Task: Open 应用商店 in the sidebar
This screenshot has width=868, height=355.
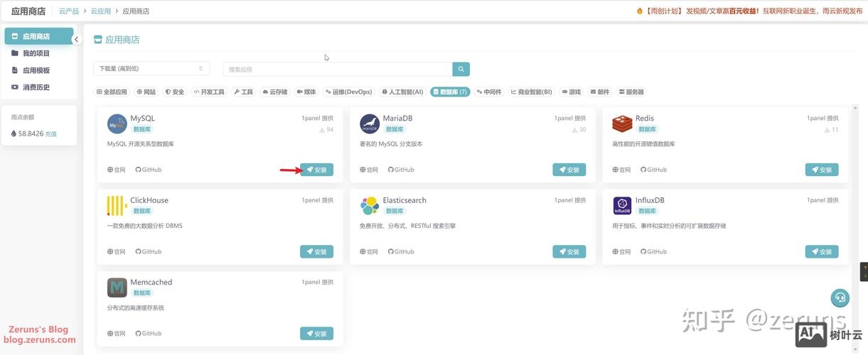Action: pos(39,36)
